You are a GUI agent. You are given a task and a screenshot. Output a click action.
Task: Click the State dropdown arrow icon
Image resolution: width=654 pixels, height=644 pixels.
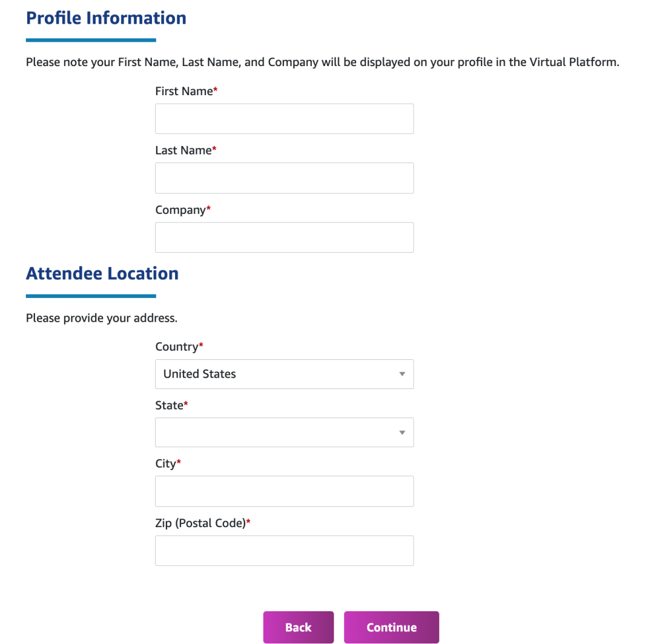click(x=401, y=433)
